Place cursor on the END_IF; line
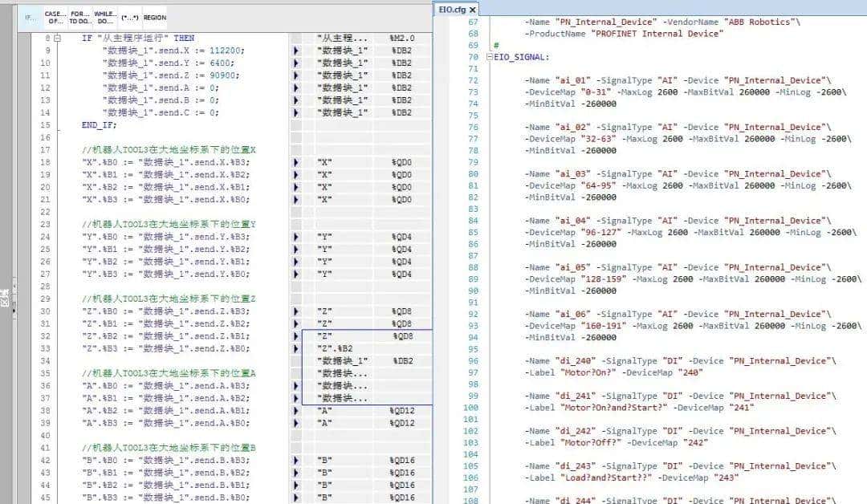Image resolution: width=867 pixels, height=504 pixels. coord(99,125)
